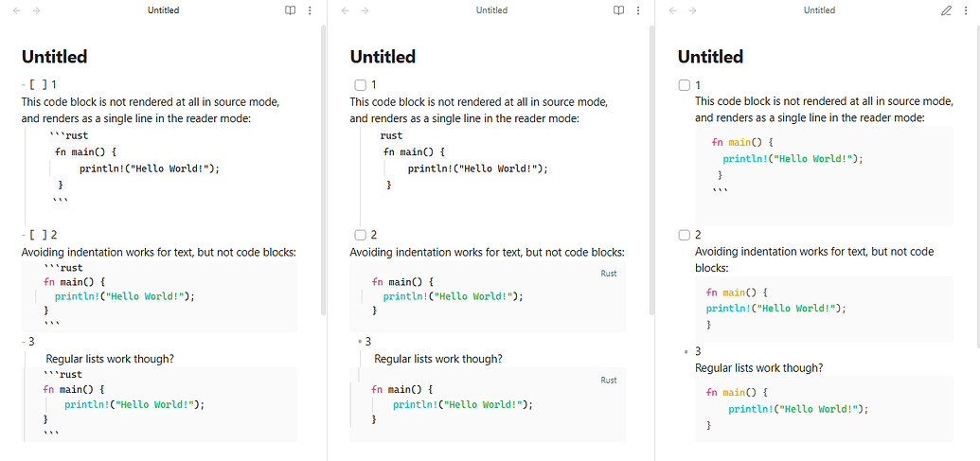Click "```rust" under item 3 in left pane
This screenshot has height=461, width=980.
click(63, 375)
